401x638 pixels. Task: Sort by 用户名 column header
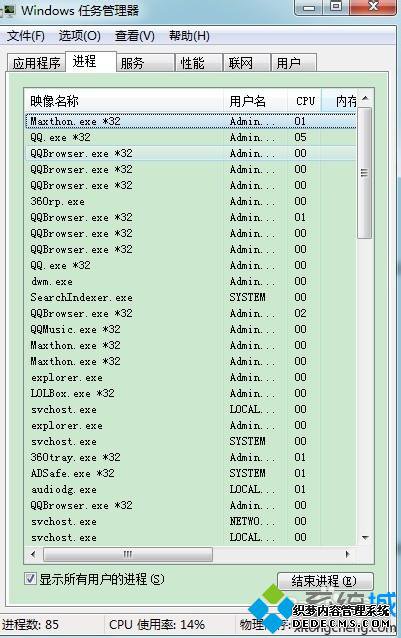tap(255, 101)
